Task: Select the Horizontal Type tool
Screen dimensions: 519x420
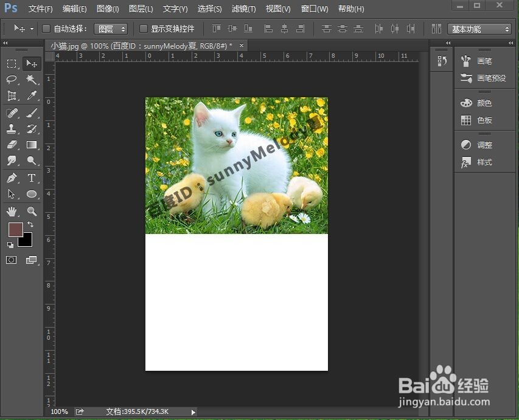Action: tap(32, 178)
